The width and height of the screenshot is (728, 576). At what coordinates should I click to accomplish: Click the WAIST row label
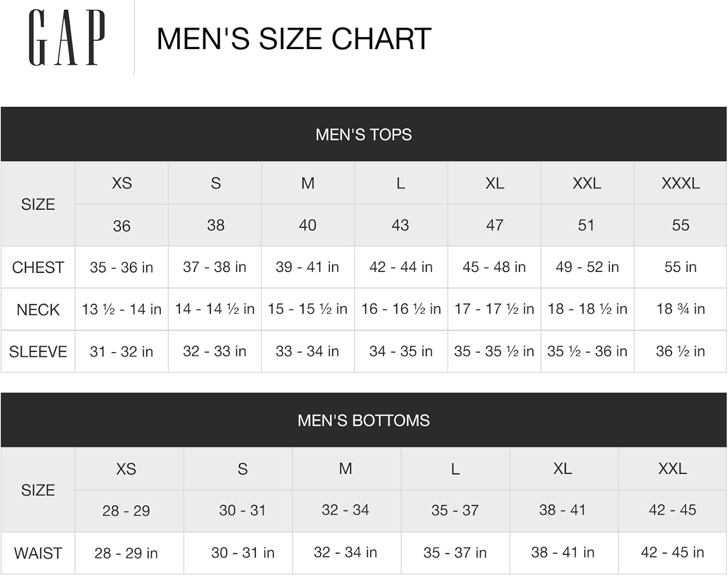38,553
